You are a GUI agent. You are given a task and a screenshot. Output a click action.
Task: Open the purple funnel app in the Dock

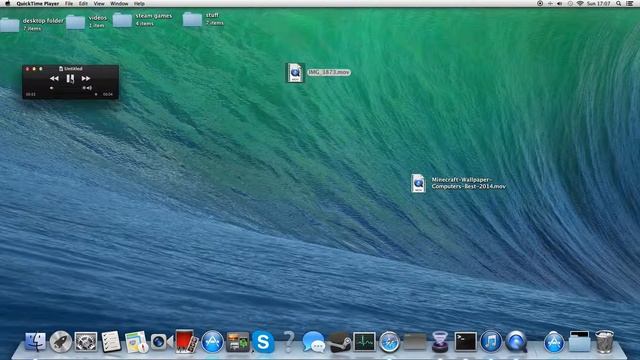pyautogui.click(x=440, y=342)
